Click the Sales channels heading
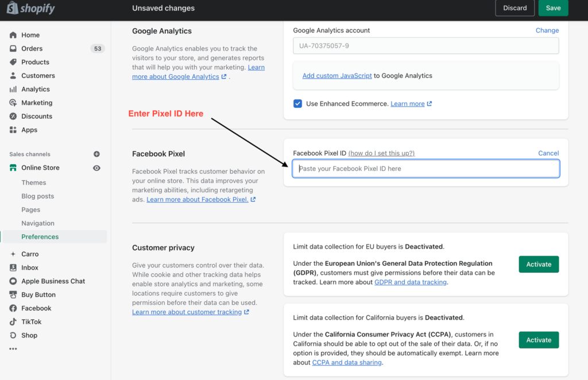The width and height of the screenshot is (588, 380). click(x=30, y=154)
